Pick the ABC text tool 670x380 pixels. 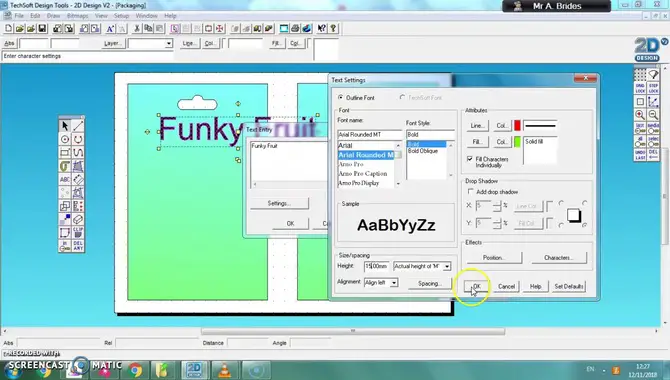pyautogui.click(x=65, y=180)
